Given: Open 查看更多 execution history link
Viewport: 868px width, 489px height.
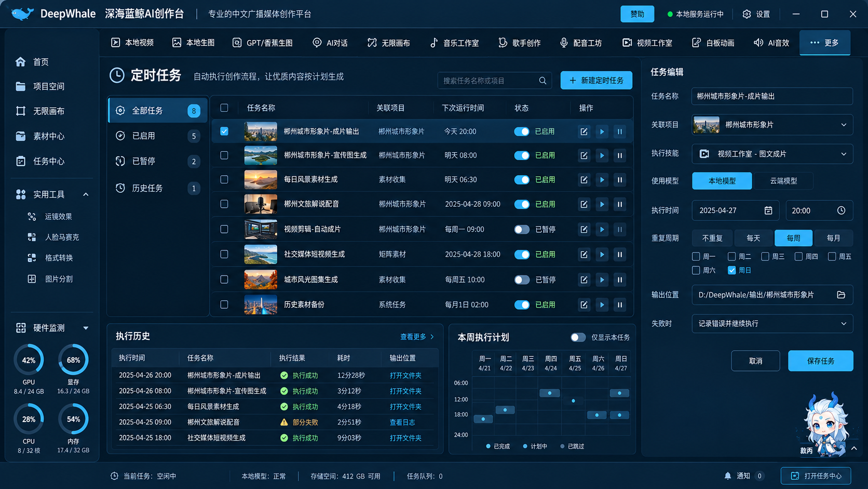Looking at the screenshot, I should (x=417, y=337).
